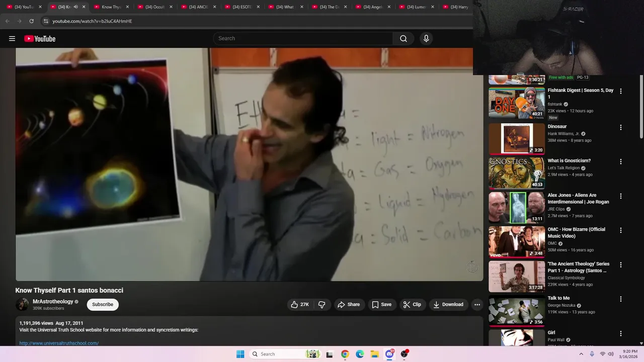Go back with browser back arrow
The height and width of the screenshot is (362, 644).
pos(7,21)
